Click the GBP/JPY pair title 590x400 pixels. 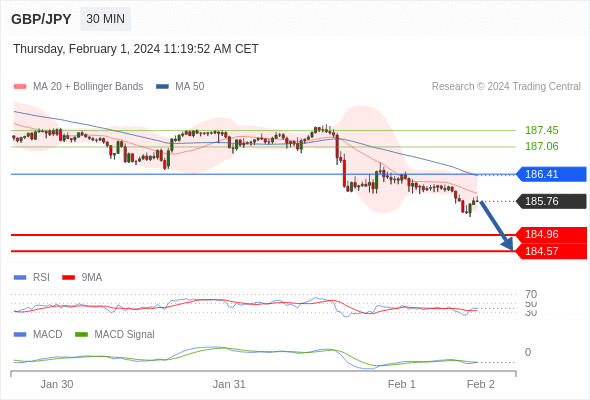click(x=41, y=19)
